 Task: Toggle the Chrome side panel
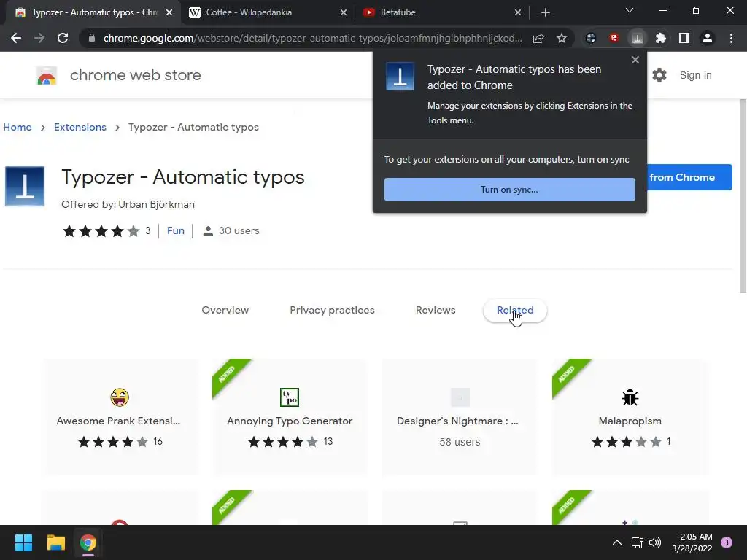tap(684, 38)
